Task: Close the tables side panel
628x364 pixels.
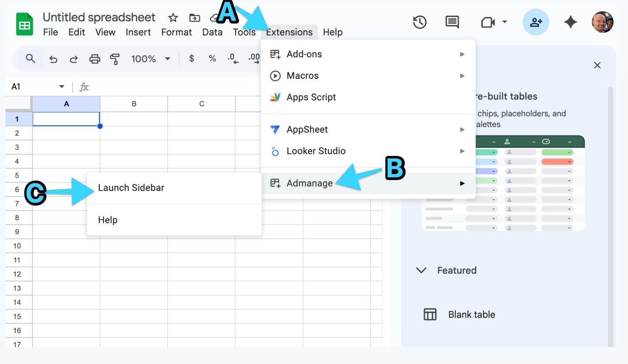Action: point(597,65)
